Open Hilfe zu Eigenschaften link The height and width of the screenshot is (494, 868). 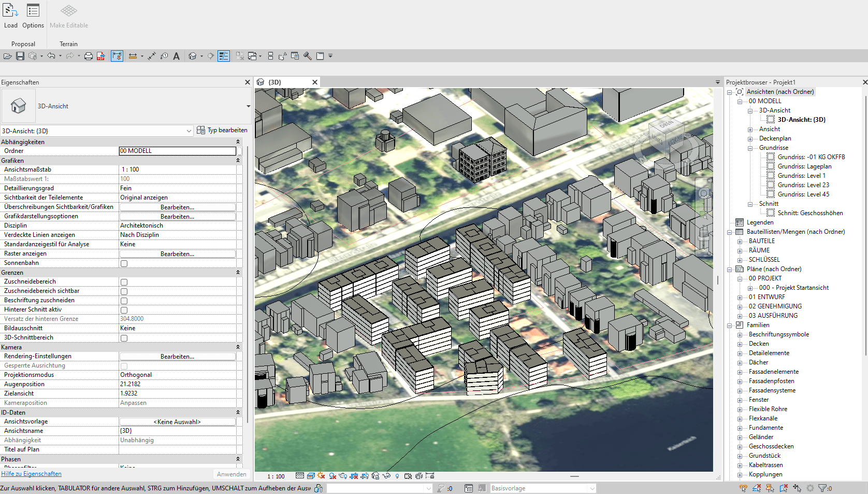click(31, 474)
